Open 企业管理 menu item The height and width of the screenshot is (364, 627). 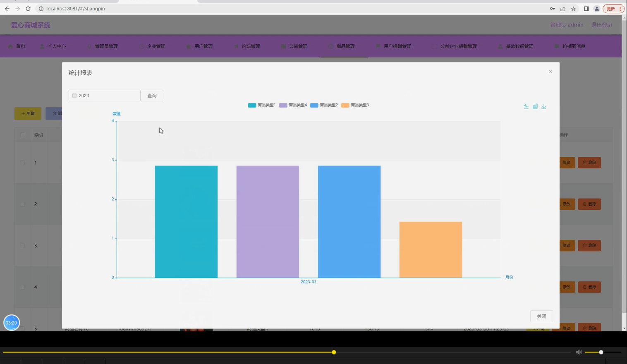(x=152, y=46)
